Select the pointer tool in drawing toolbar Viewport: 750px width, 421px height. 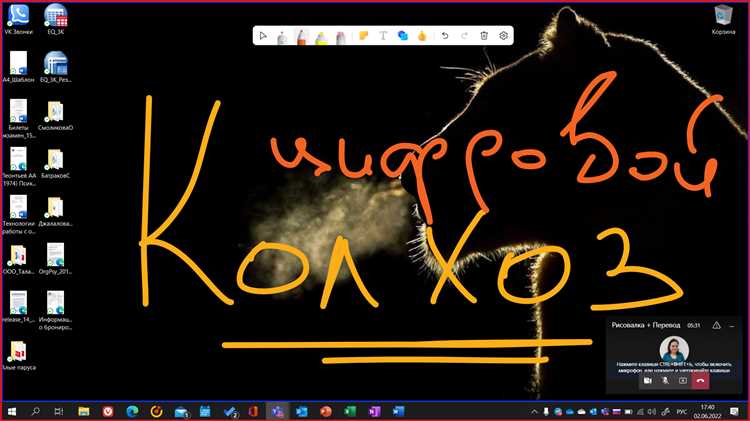pyautogui.click(x=263, y=36)
